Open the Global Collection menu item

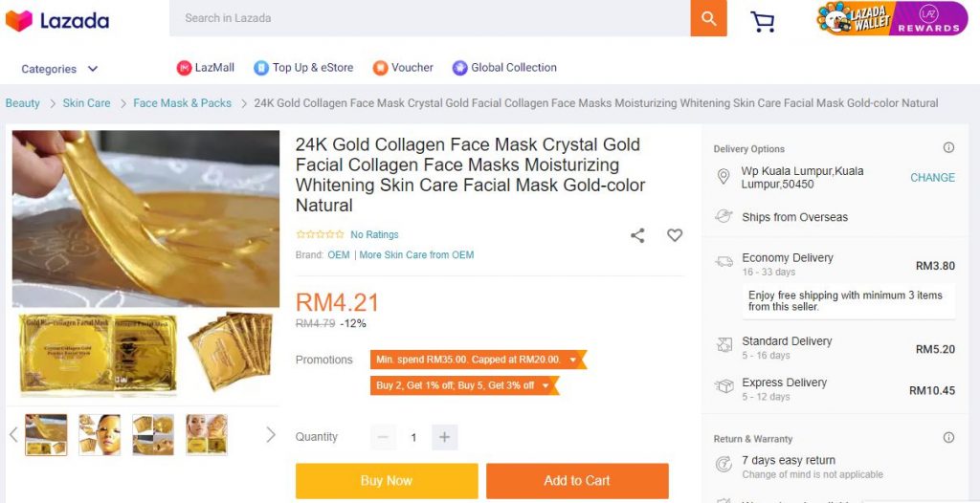[504, 68]
